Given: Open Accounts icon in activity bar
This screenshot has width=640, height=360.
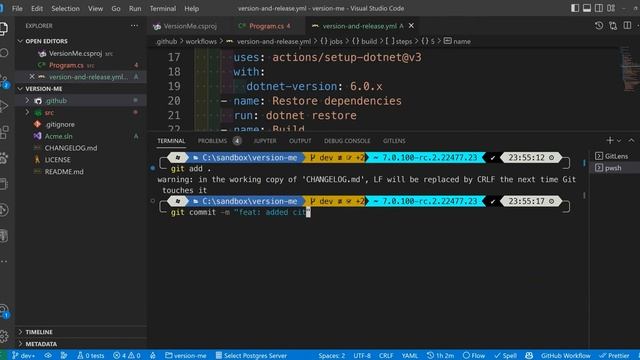Looking at the screenshot, I should (x=4, y=310).
